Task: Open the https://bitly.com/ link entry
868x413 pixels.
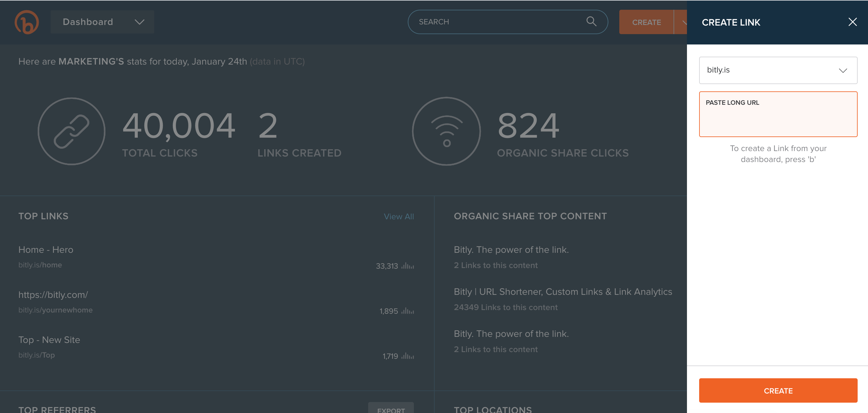Action: 53,295
